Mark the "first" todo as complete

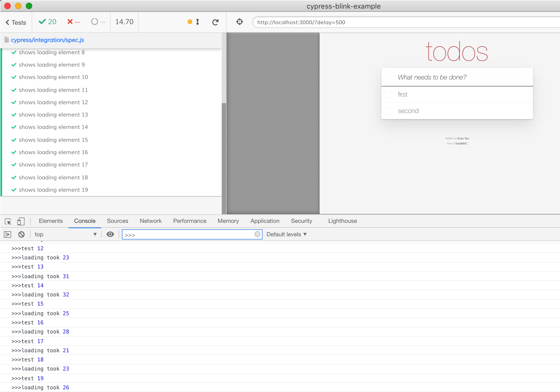(388, 95)
